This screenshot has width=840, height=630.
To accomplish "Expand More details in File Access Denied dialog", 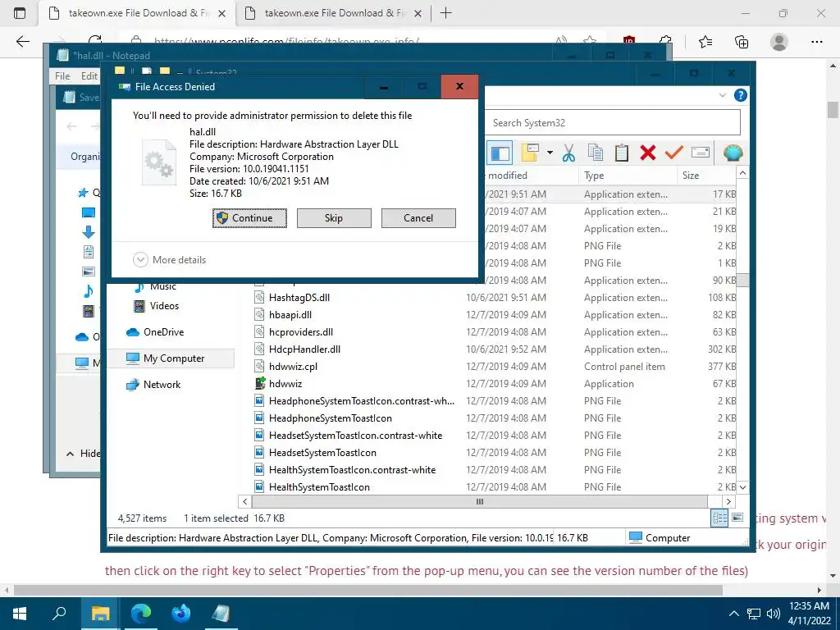I will tap(169, 260).
